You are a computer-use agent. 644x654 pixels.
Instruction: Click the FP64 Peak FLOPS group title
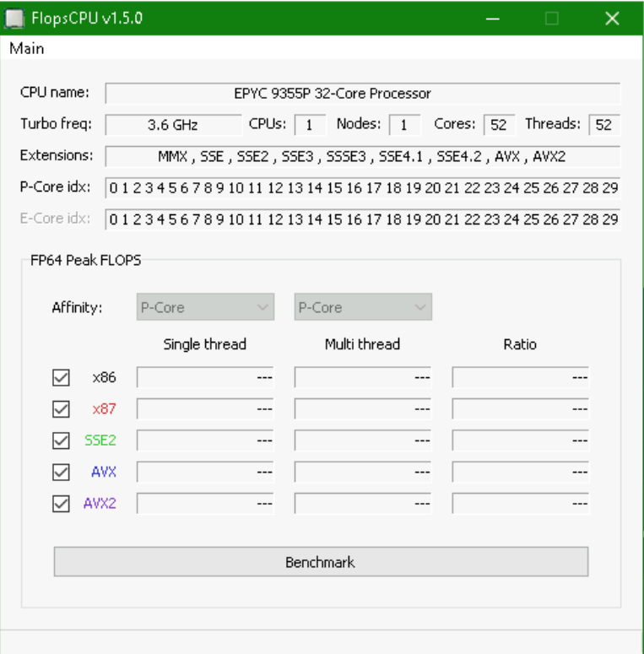click(x=86, y=260)
